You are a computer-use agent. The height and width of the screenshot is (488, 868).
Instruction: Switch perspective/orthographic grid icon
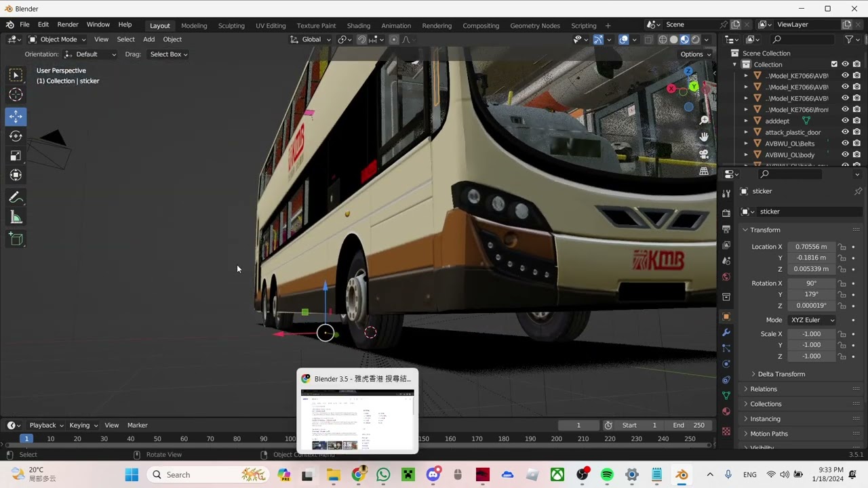pyautogui.click(x=704, y=171)
